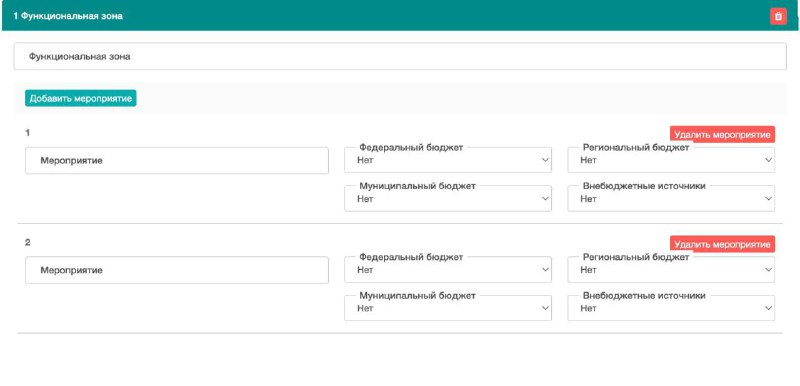Open Федеральный бюджет dropdown for activity 1
This screenshot has height=386, width=800.
[447, 160]
